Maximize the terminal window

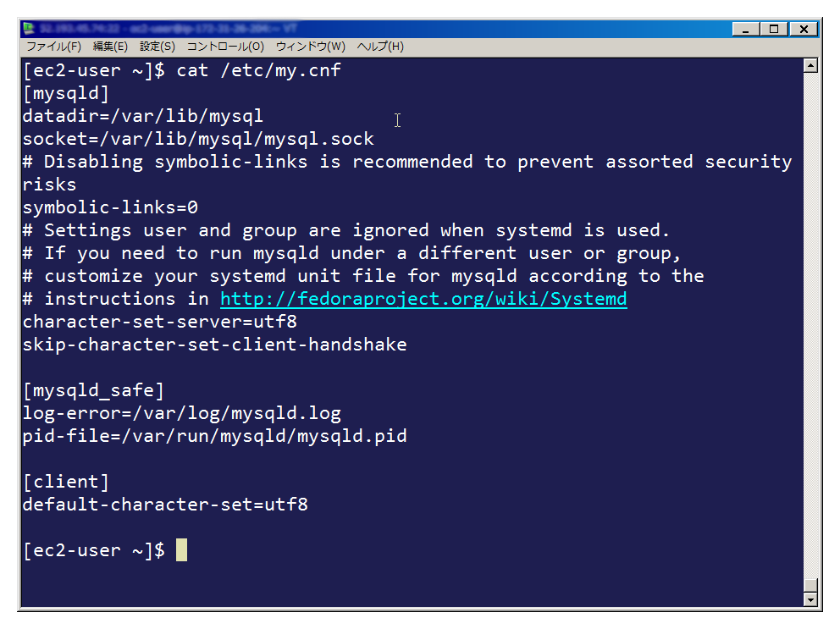[774, 29]
